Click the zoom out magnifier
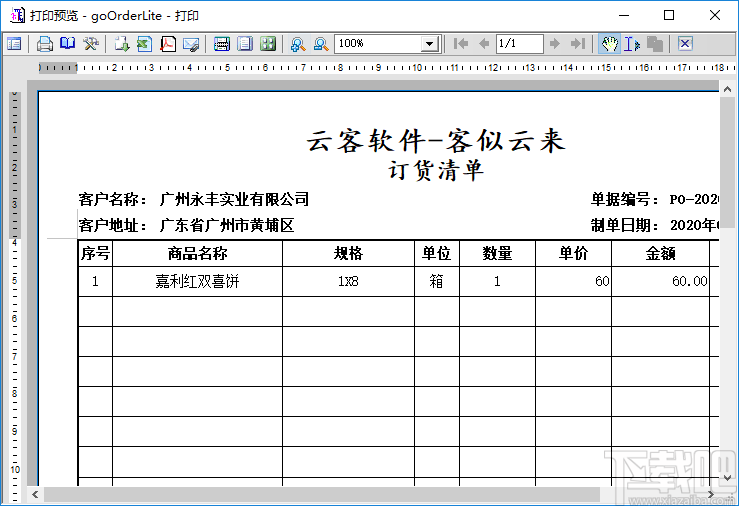The image size is (739, 506). [x=321, y=44]
